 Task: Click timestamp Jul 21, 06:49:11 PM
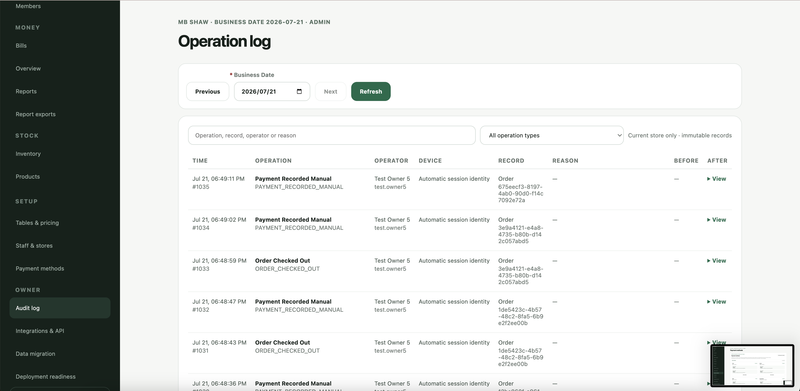[218, 179]
